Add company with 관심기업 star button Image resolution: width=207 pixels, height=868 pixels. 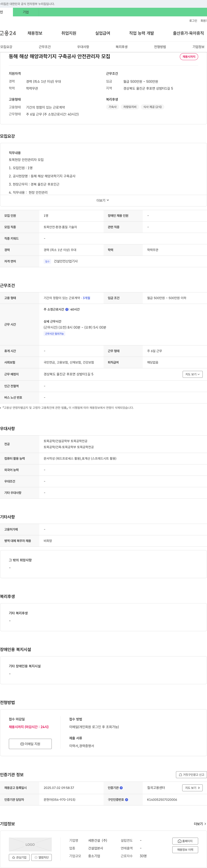coord(19,858)
